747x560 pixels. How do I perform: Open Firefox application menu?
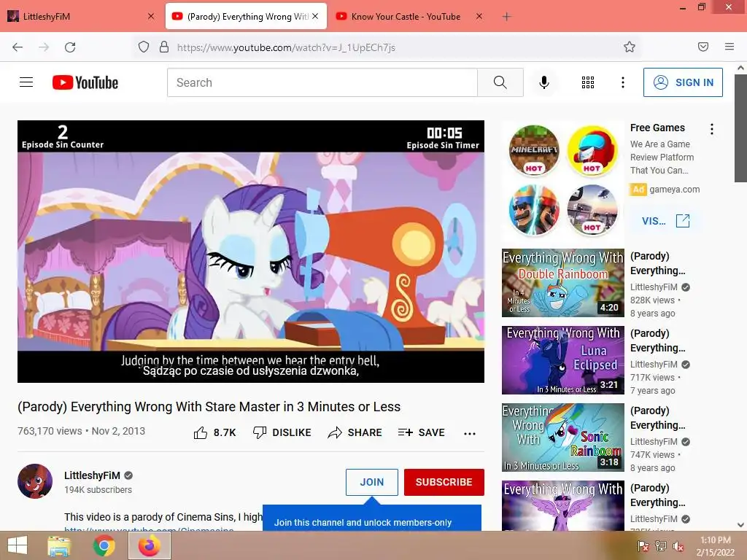point(729,47)
